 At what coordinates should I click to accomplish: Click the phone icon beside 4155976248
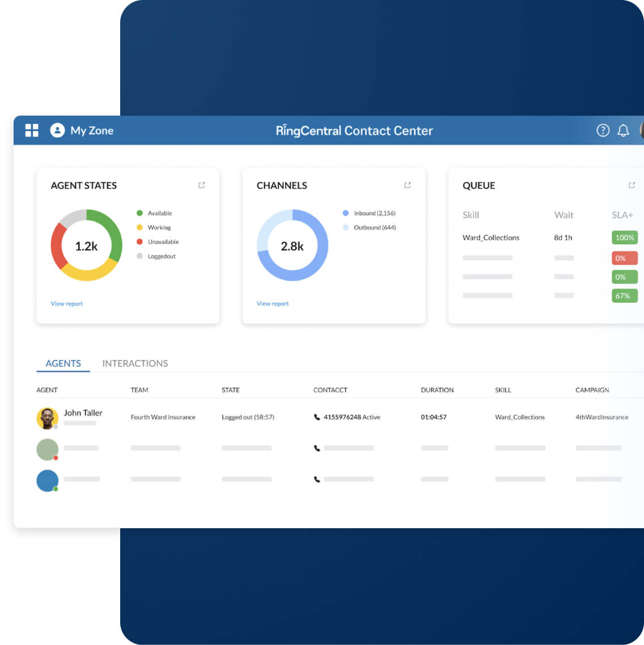pyautogui.click(x=316, y=417)
